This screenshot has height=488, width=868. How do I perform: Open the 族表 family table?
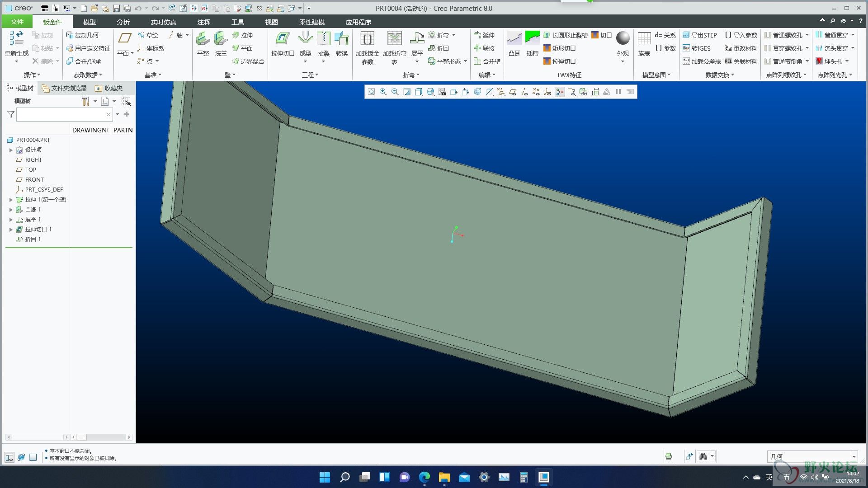[x=644, y=44]
